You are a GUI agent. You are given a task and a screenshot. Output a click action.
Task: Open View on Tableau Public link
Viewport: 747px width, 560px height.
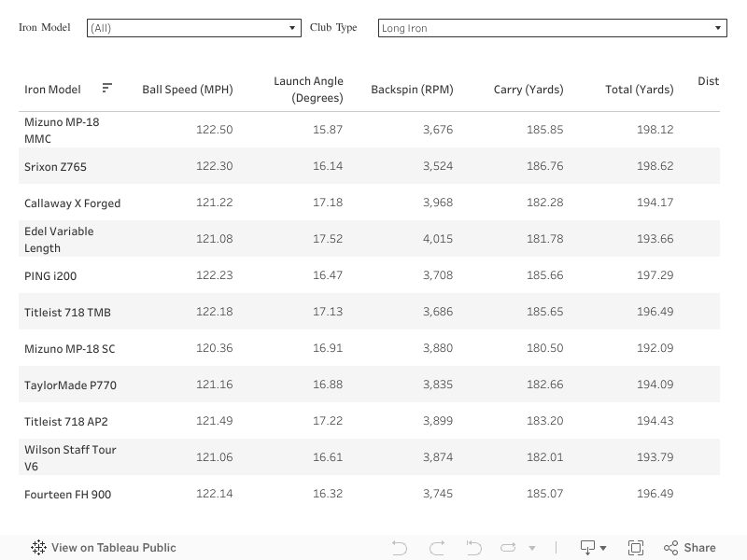pos(113,548)
